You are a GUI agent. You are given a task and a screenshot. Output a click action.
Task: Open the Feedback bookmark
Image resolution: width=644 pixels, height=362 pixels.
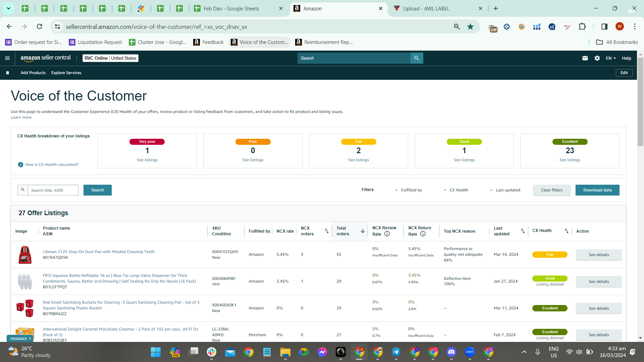208,42
